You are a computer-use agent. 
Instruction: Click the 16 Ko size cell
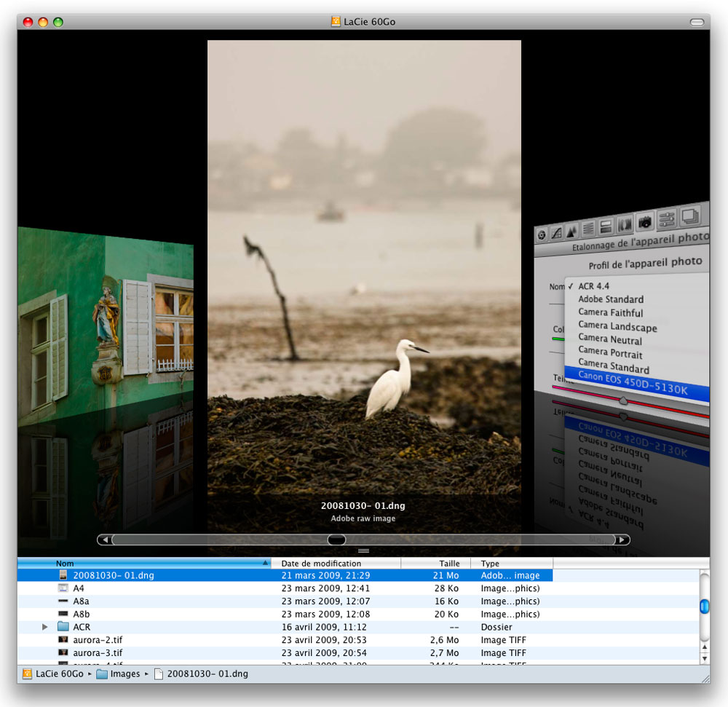(x=447, y=601)
